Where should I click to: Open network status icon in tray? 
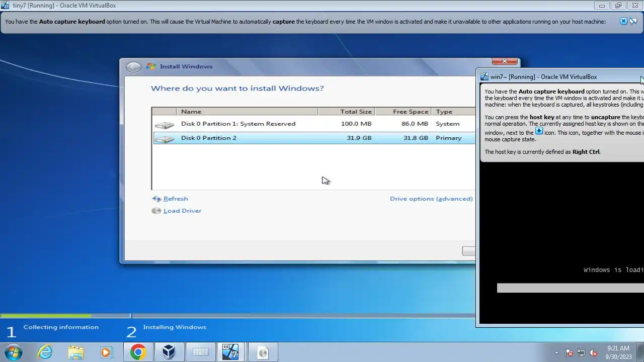581,353
